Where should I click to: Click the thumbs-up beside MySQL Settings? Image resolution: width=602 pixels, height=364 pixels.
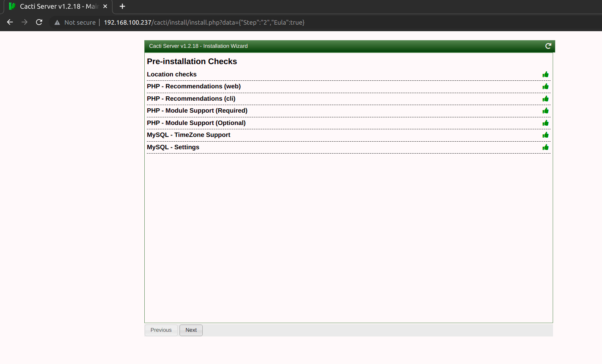(546, 147)
